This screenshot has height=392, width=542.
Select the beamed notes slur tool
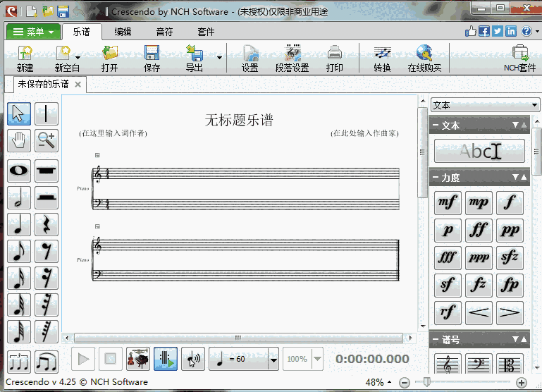pos(47,362)
